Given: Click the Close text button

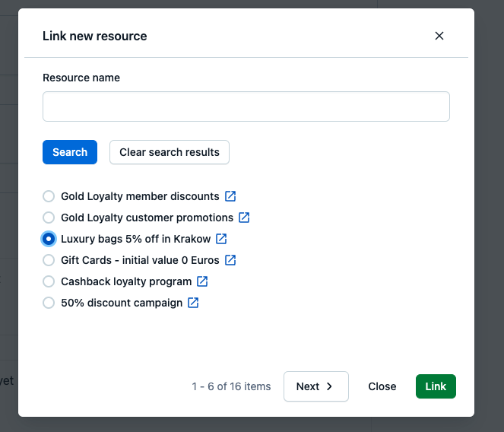Looking at the screenshot, I should 382,386.
